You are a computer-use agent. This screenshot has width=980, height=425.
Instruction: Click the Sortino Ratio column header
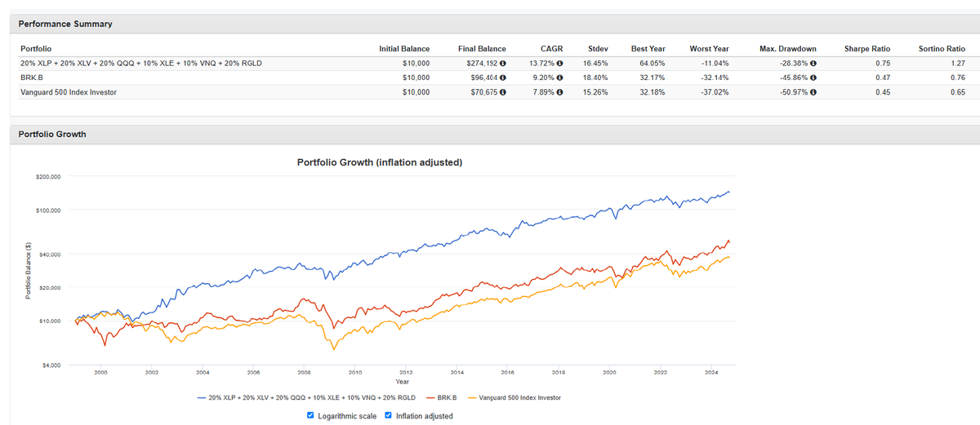[x=942, y=49]
